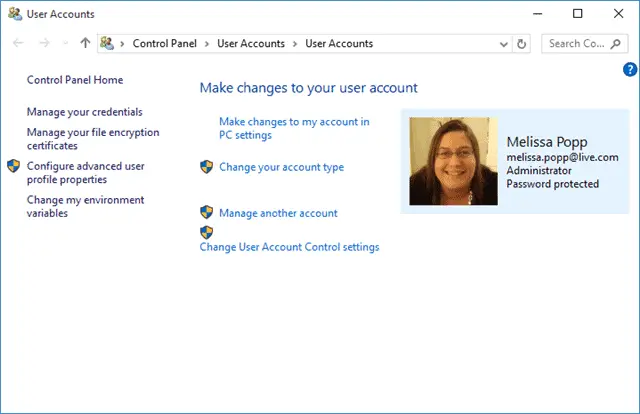This screenshot has height=414, width=640.
Task: Expand chevron between the two User Accounts breadcrumbs
Action: click(x=295, y=44)
